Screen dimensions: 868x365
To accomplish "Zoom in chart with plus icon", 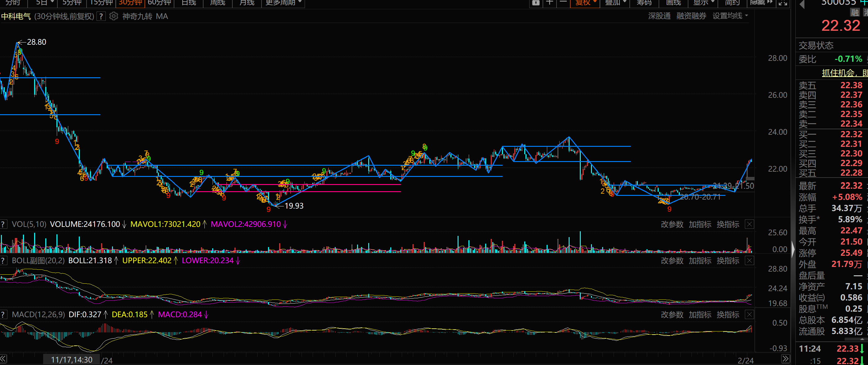I will click(550, 3).
